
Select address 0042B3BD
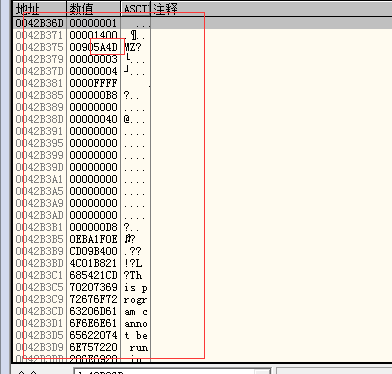click(39, 263)
